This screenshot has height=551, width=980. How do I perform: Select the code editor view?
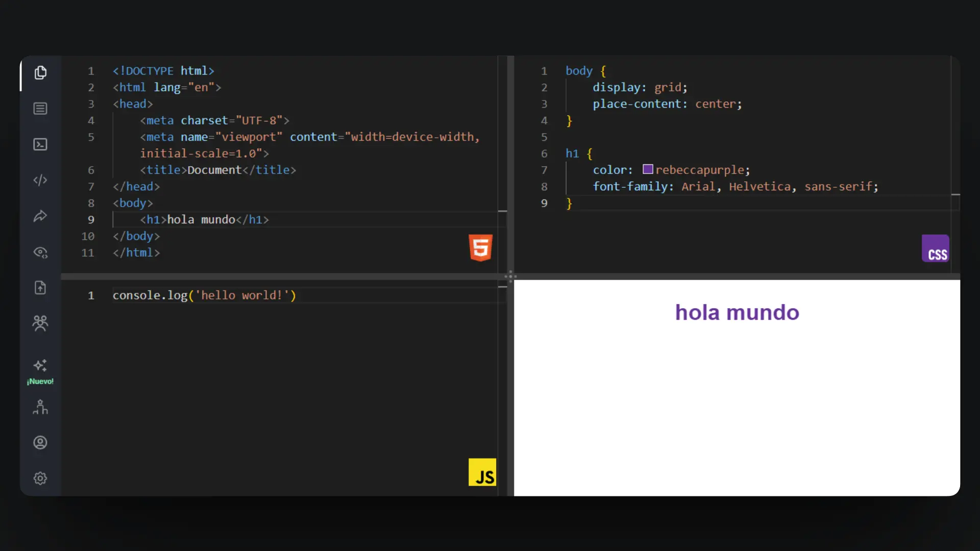coord(40,180)
